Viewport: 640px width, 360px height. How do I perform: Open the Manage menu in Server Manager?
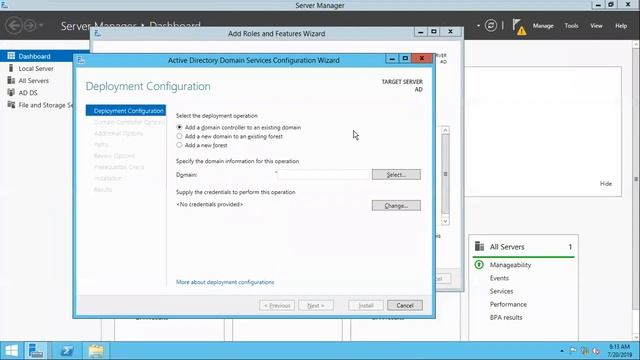coord(543,26)
